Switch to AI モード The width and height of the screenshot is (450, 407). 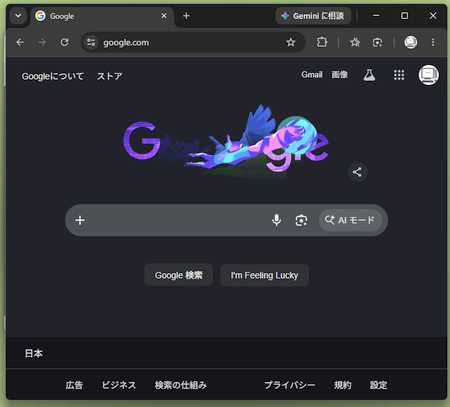(x=350, y=220)
